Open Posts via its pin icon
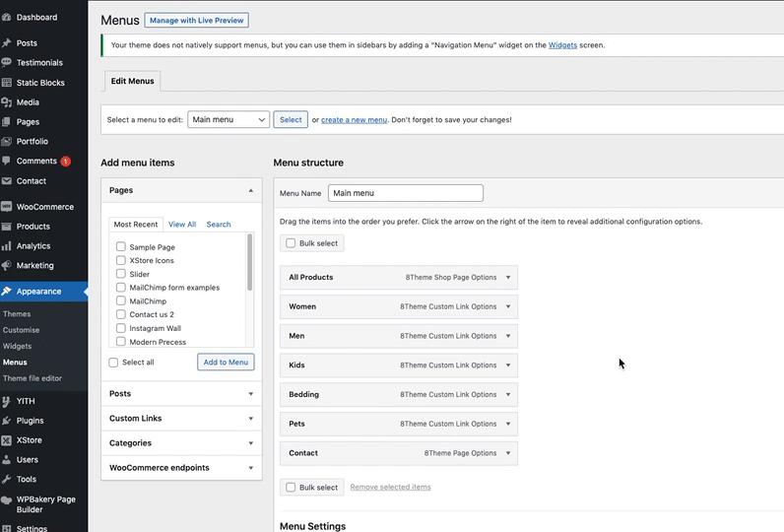This screenshot has width=784, height=532. (x=7, y=43)
